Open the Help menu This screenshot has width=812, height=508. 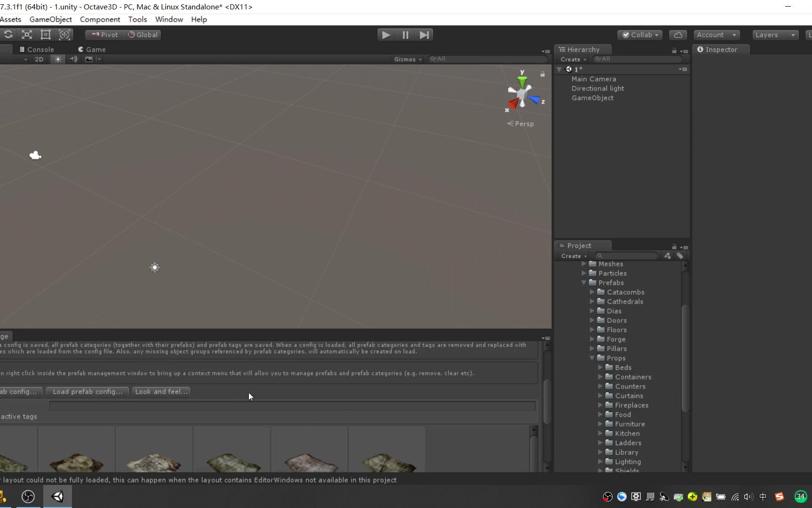click(x=199, y=19)
